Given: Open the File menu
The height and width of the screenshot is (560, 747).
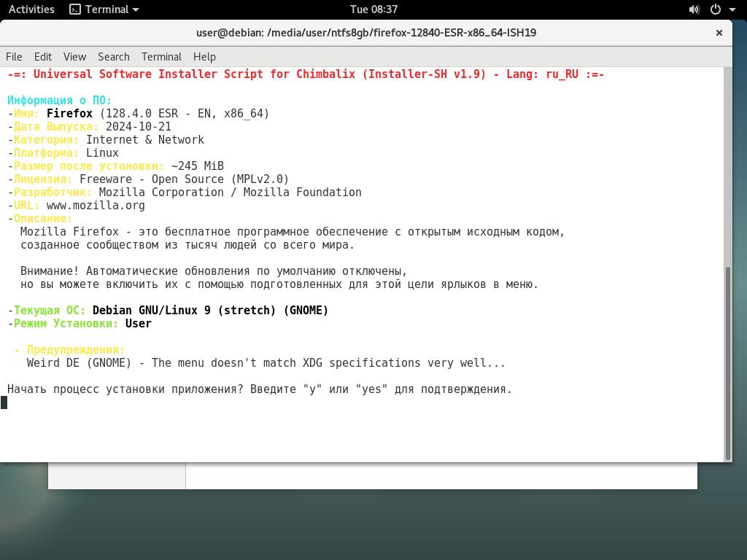Looking at the screenshot, I should click(14, 57).
